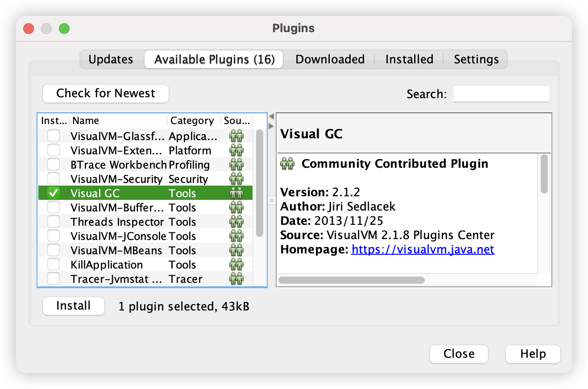This screenshot has height=389, width=588.
Task: Check the VisualVM-Exten... plugin checkbox
Action: (54, 150)
